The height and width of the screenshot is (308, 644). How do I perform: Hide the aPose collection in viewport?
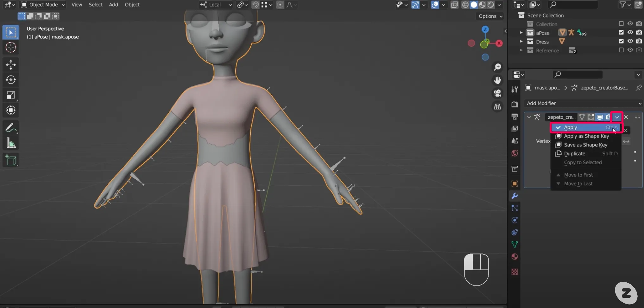tap(630, 32)
